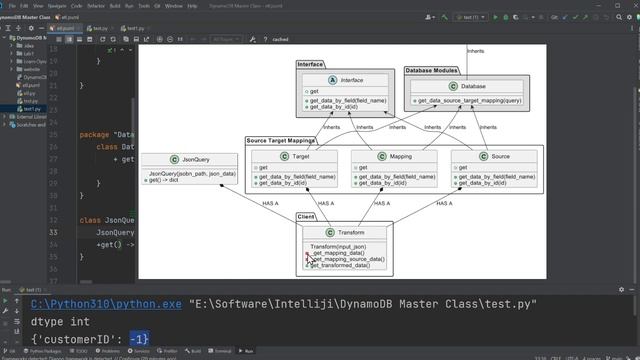
Task: Start debugging with the green bug icon
Action: pos(505,17)
